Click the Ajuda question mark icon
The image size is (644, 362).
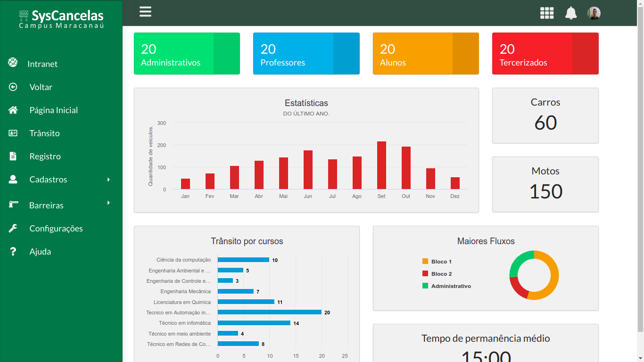tap(12, 251)
